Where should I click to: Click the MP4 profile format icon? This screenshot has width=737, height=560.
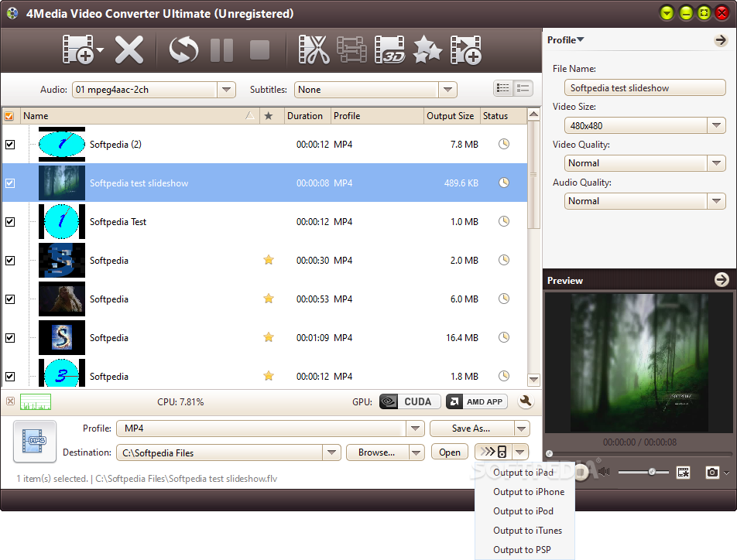click(x=35, y=441)
